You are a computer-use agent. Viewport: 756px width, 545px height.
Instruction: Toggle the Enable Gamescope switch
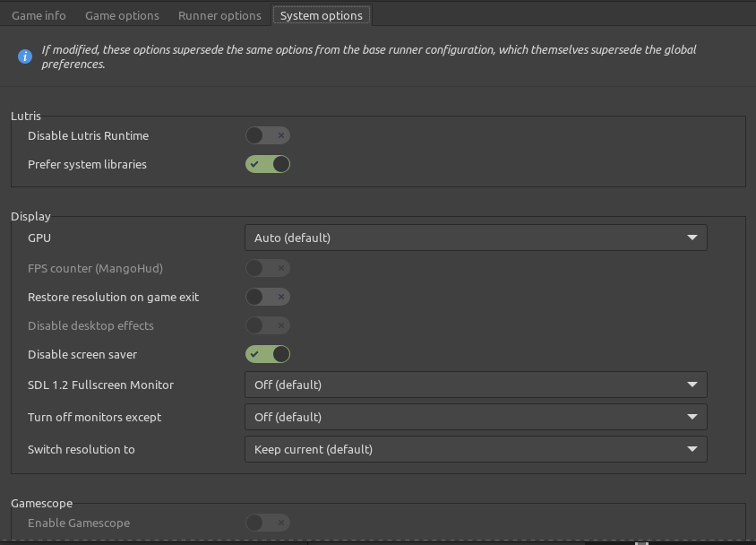[268, 523]
